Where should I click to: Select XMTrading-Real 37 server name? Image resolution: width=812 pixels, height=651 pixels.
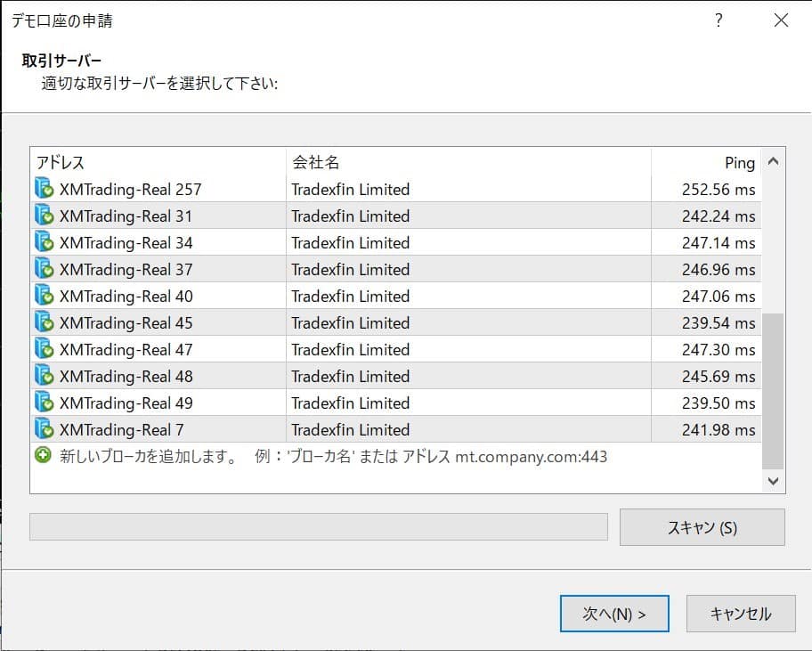(126, 270)
